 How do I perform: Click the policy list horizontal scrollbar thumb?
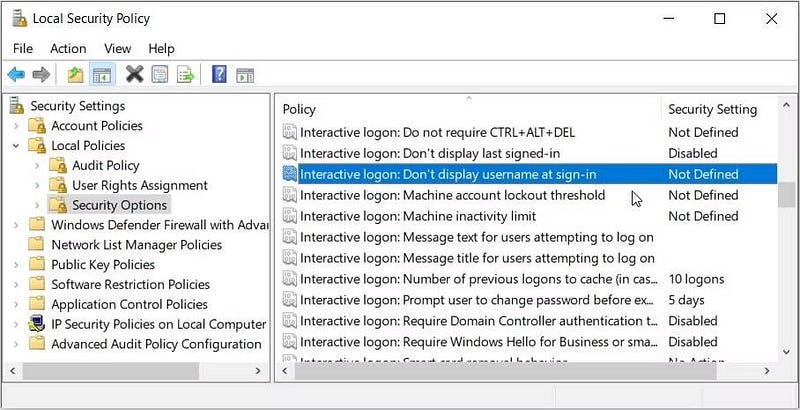506,371
